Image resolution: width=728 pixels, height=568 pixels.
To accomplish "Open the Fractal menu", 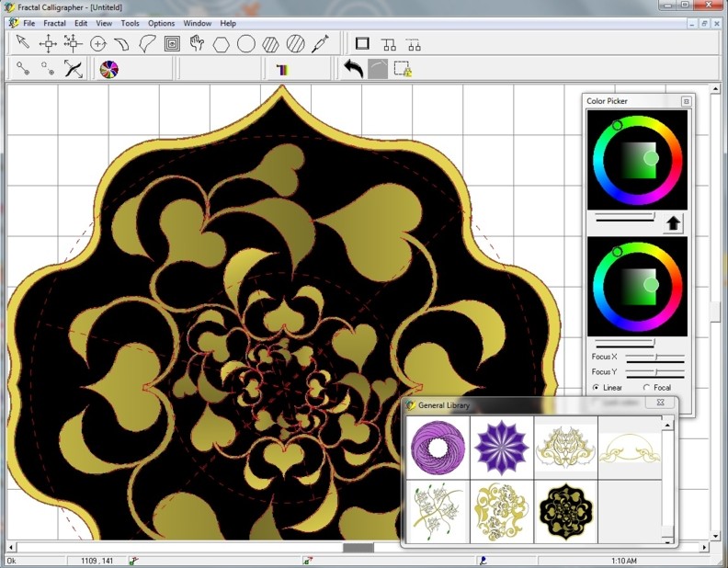I will [x=55, y=23].
